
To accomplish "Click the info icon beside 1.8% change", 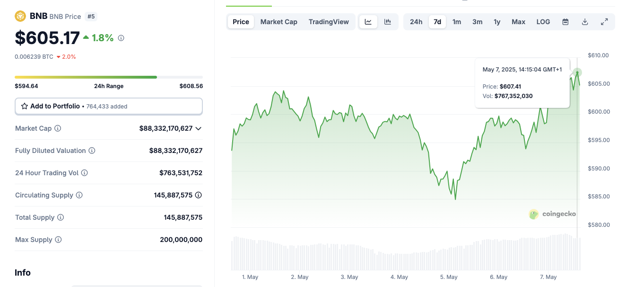I will coord(121,38).
